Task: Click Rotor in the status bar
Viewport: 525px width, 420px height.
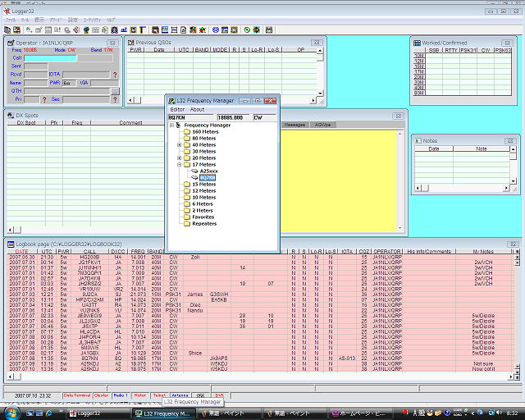Action: click(140, 395)
